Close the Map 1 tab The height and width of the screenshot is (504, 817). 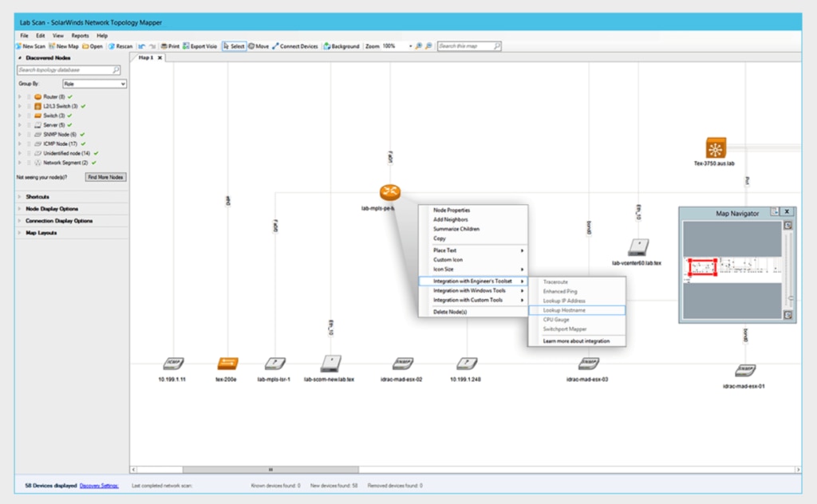click(160, 57)
